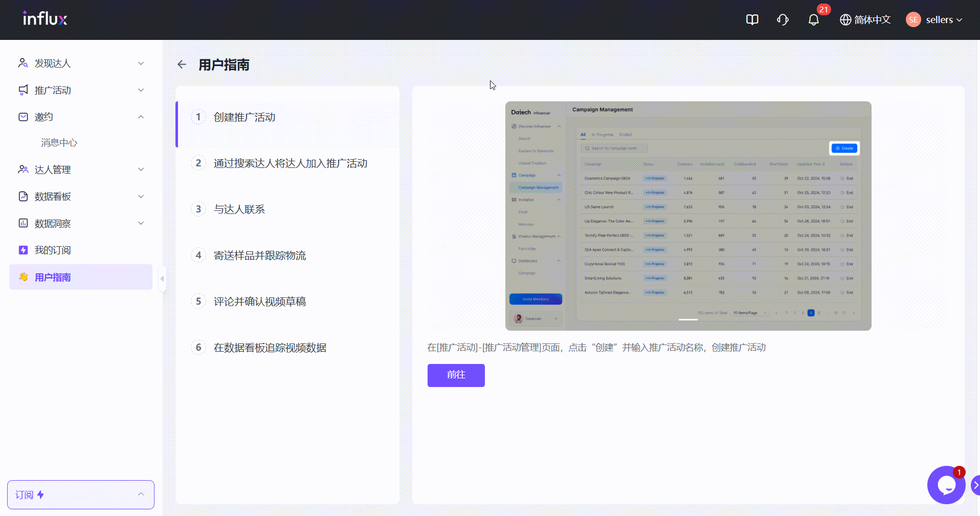Viewport: 980px width, 516px height.
Task: Collapse the sidebar using handle arrow
Action: [x=162, y=279]
